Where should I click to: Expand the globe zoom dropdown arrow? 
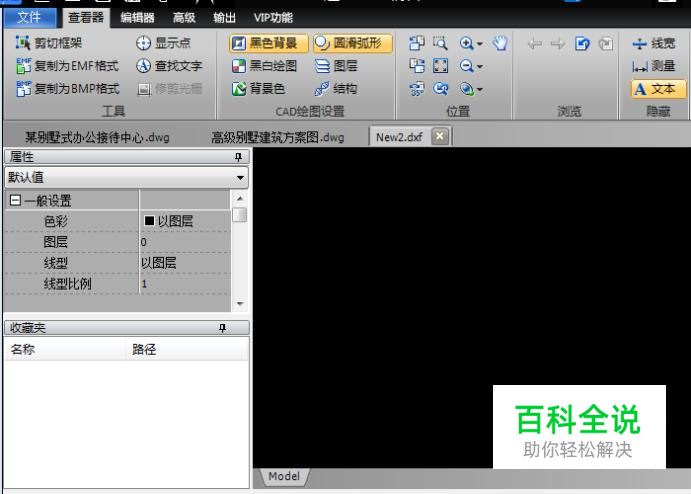coord(480,89)
